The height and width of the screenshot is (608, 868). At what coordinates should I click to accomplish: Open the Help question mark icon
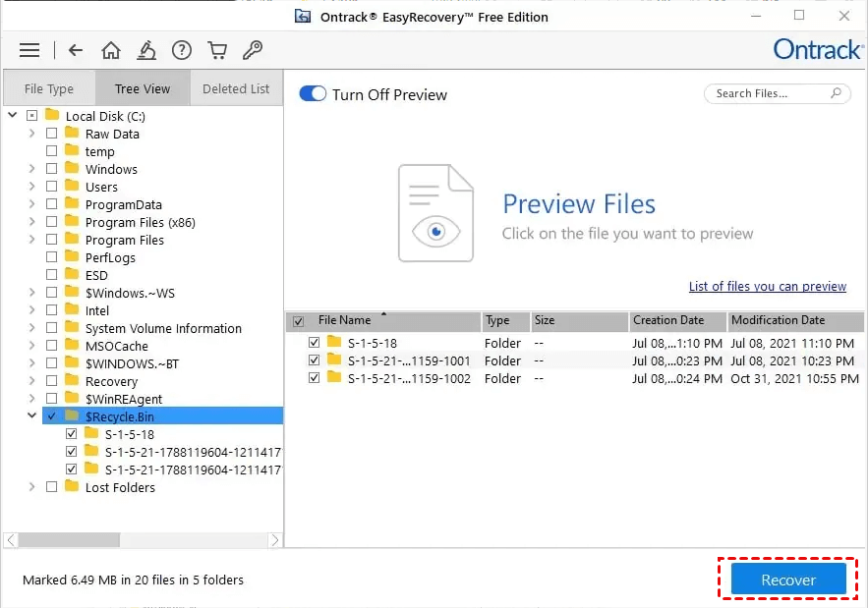click(182, 50)
